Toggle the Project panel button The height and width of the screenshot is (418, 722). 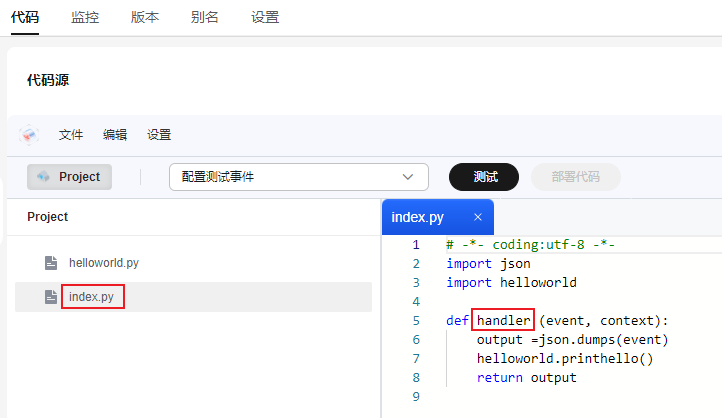pyautogui.click(x=69, y=177)
